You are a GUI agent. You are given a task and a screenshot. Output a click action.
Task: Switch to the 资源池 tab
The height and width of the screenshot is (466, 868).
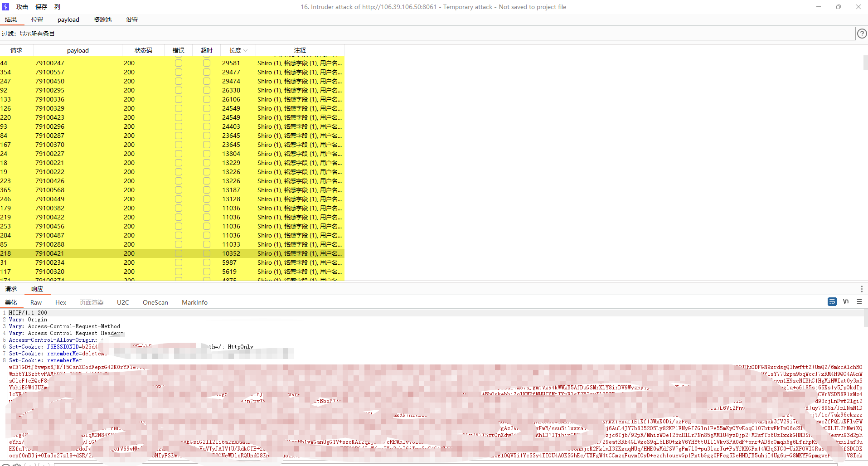point(102,19)
